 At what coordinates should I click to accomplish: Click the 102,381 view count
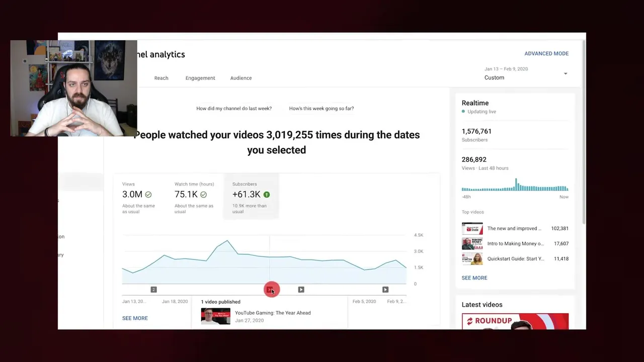(559, 228)
